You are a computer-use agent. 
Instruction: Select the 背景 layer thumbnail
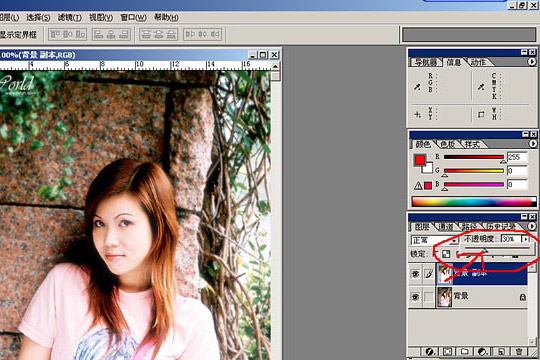444,297
